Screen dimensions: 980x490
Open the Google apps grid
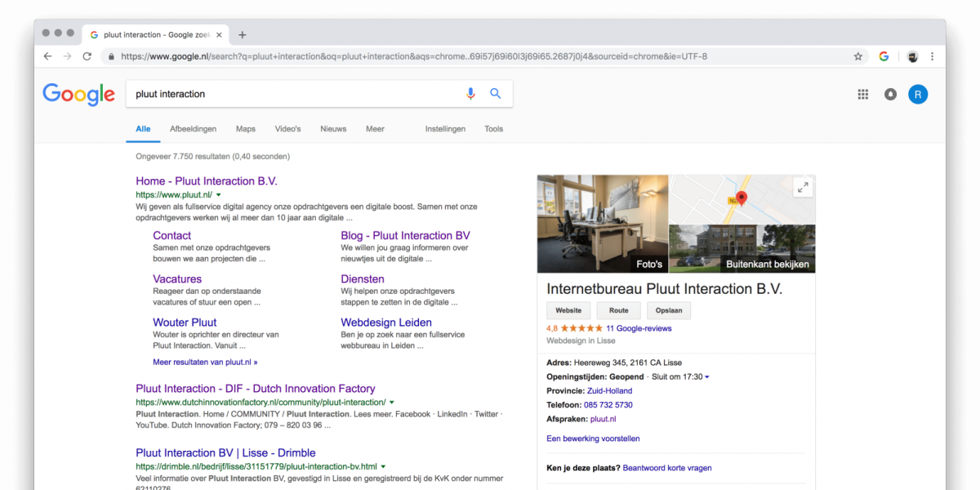tap(863, 95)
